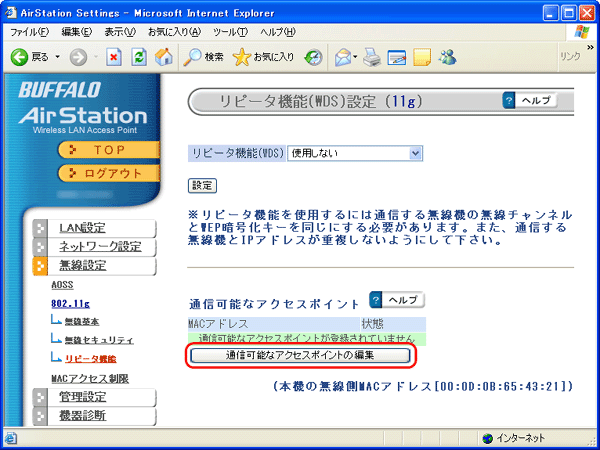Click the Refresh page icon

[x=139, y=57]
